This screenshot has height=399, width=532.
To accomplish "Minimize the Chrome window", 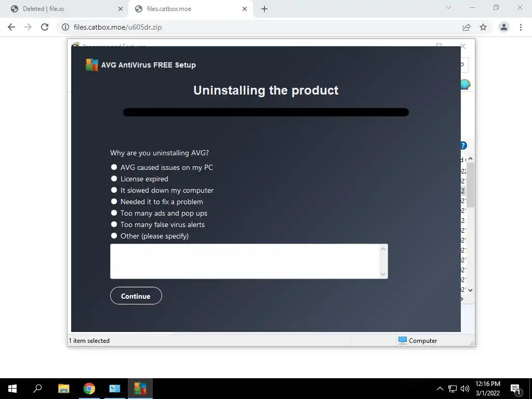I will 472,7.
